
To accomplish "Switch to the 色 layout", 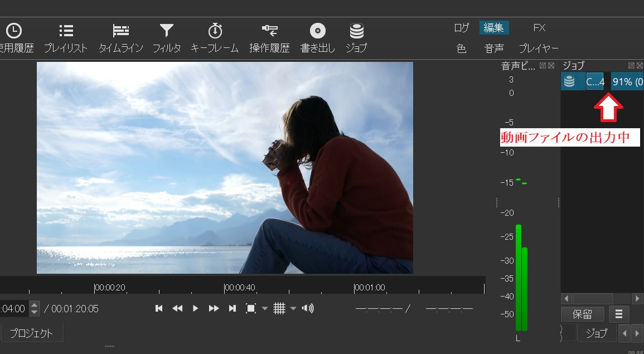I will tap(461, 49).
